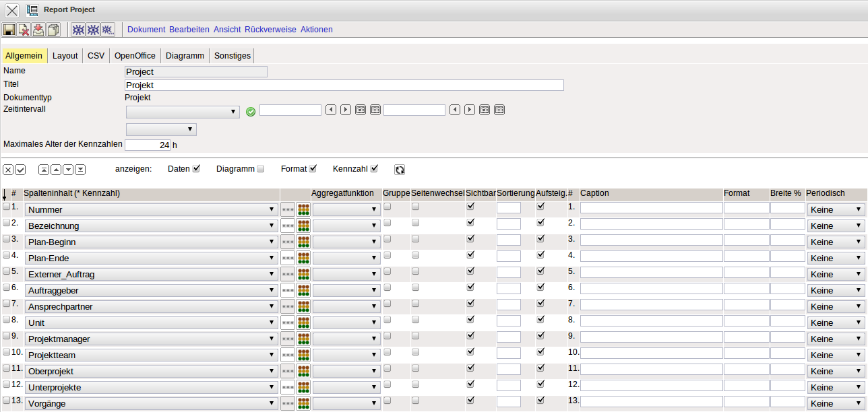Switch to the Layout tab
Screen dimensions: 868x412
[65, 56]
